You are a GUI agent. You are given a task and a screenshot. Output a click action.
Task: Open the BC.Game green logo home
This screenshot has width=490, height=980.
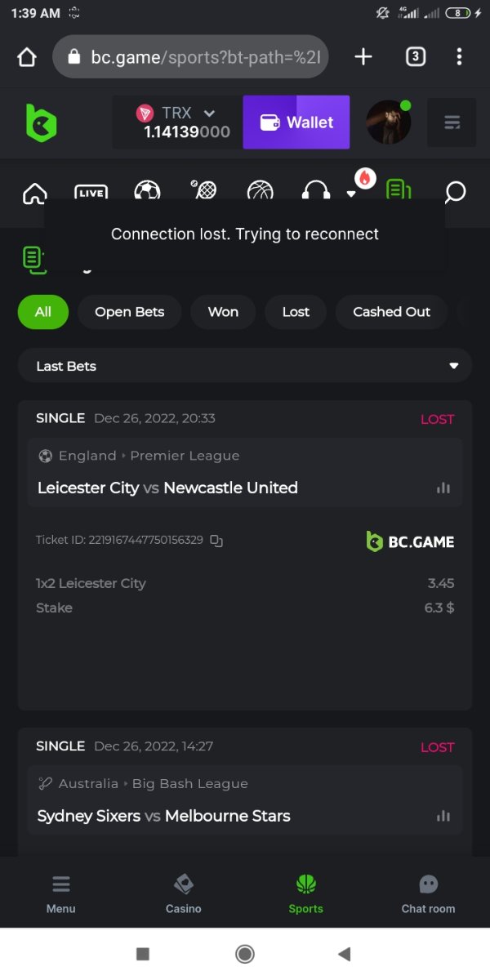click(x=41, y=122)
